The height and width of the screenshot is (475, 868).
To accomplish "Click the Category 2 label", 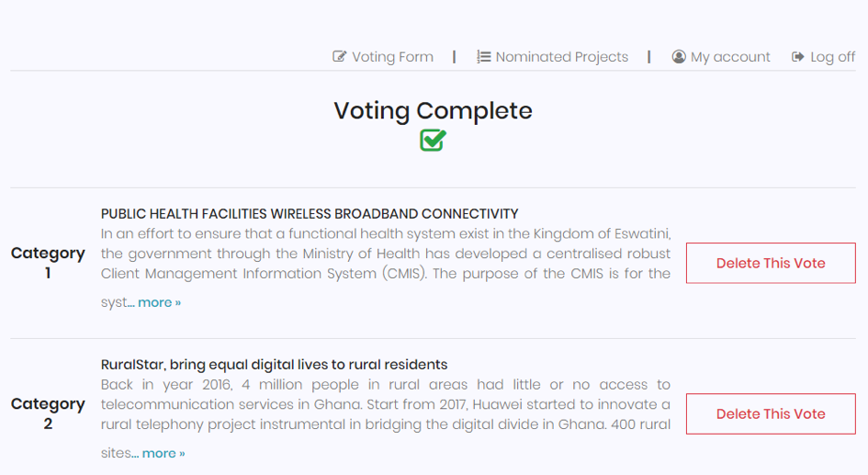I will [x=48, y=413].
